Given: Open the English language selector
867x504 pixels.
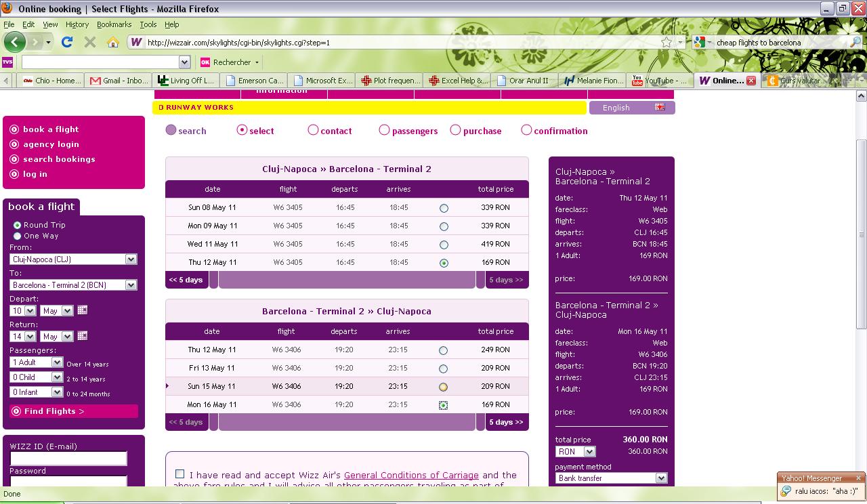Looking at the screenshot, I should [631, 108].
